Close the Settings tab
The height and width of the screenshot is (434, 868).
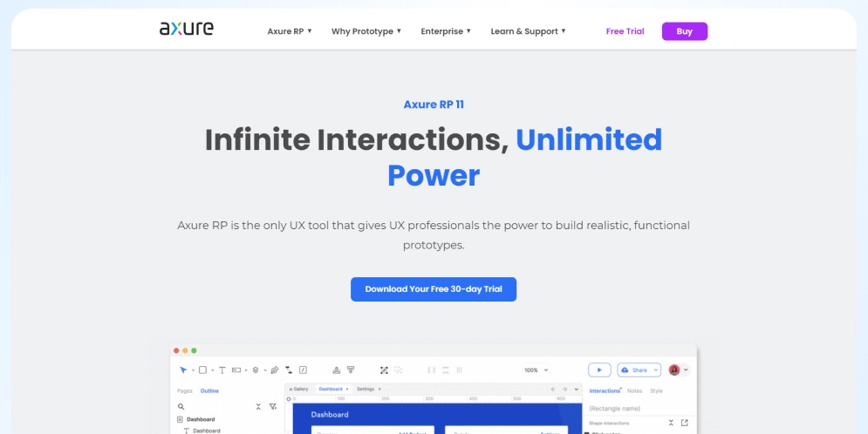[379, 390]
